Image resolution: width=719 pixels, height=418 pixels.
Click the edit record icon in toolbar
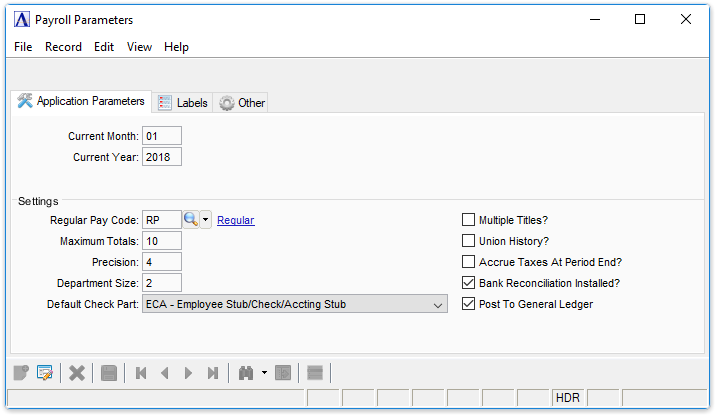[45, 373]
